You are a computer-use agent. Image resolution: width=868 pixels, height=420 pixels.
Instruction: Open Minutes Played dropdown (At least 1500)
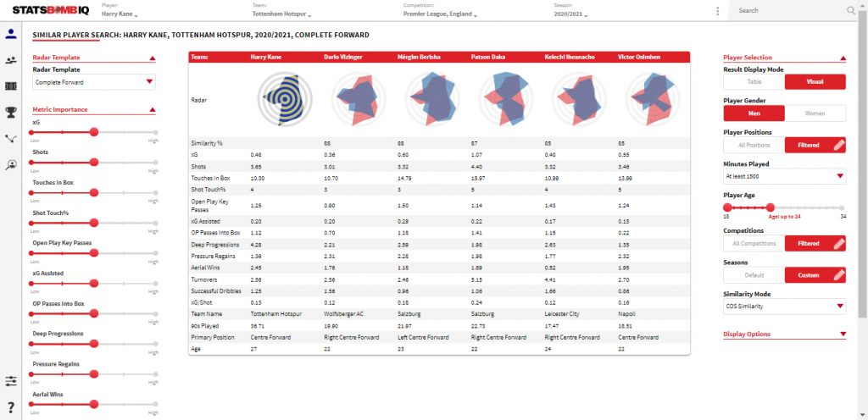(784, 177)
